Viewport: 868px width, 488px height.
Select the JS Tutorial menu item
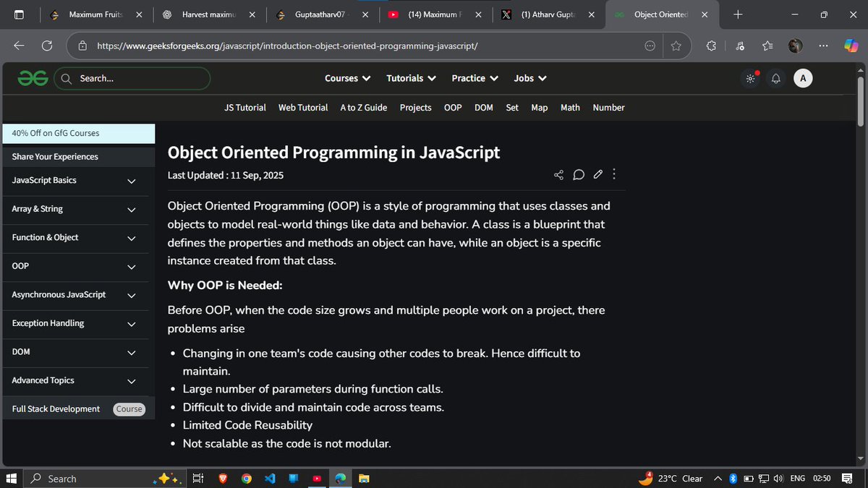click(x=244, y=107)
